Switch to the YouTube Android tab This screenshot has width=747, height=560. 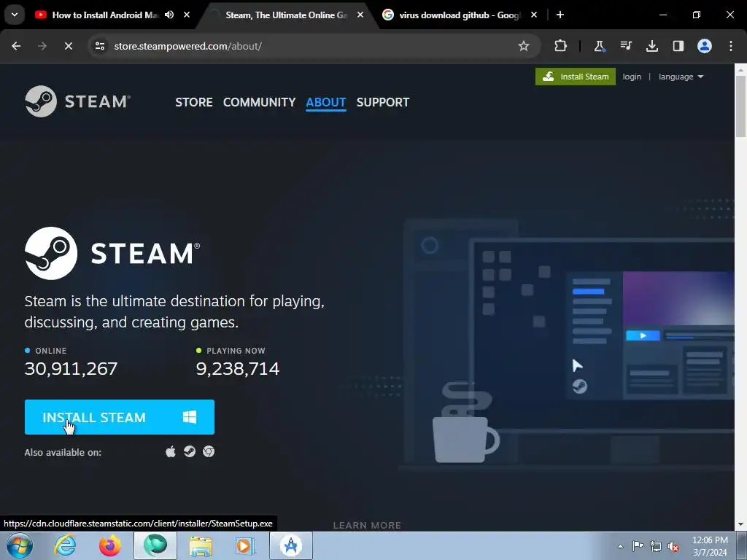pyautogui.click(x=105, y=15)
